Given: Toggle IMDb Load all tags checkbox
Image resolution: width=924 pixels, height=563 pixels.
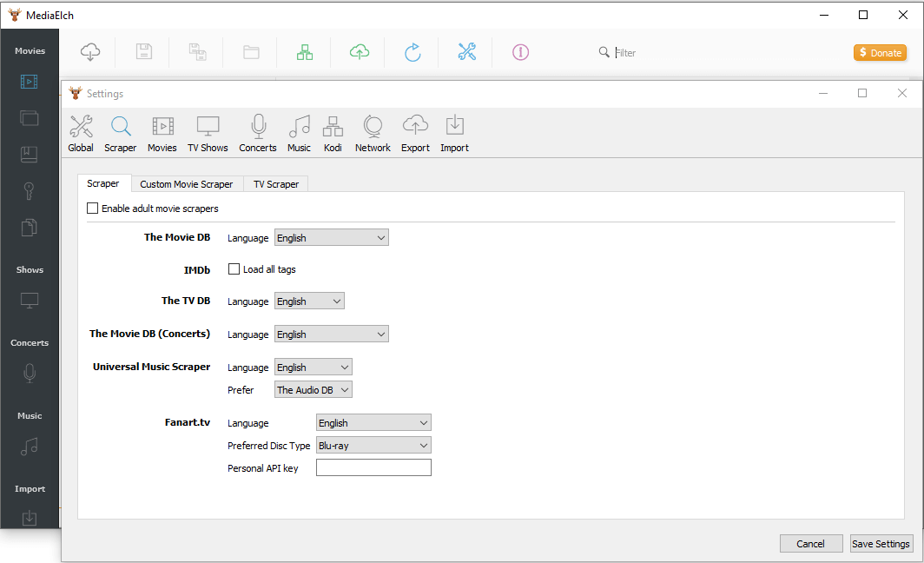Looking at the screenshot, I should pos(234,268).
